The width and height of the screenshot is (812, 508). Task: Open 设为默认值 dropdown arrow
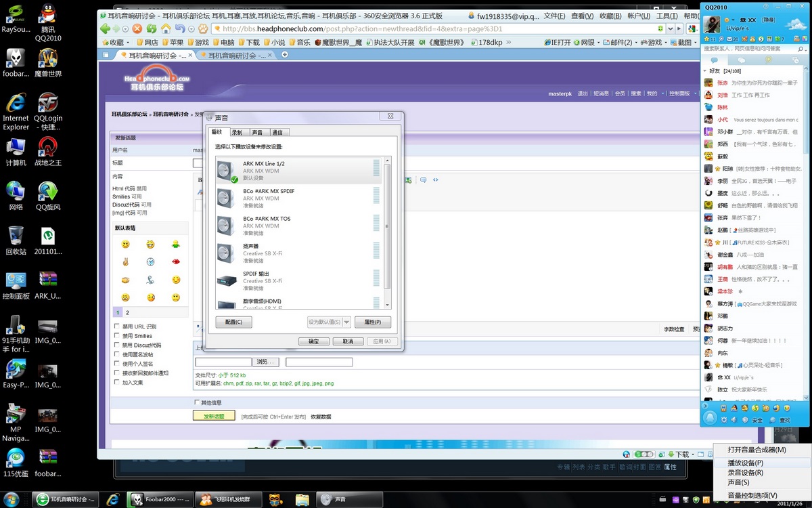pyautogui.click(x=346, y=322)
